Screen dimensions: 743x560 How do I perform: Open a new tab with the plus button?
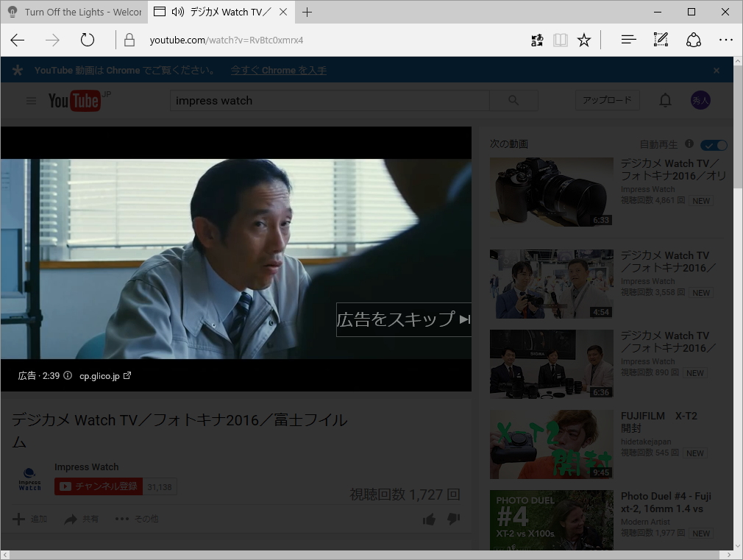307,12
